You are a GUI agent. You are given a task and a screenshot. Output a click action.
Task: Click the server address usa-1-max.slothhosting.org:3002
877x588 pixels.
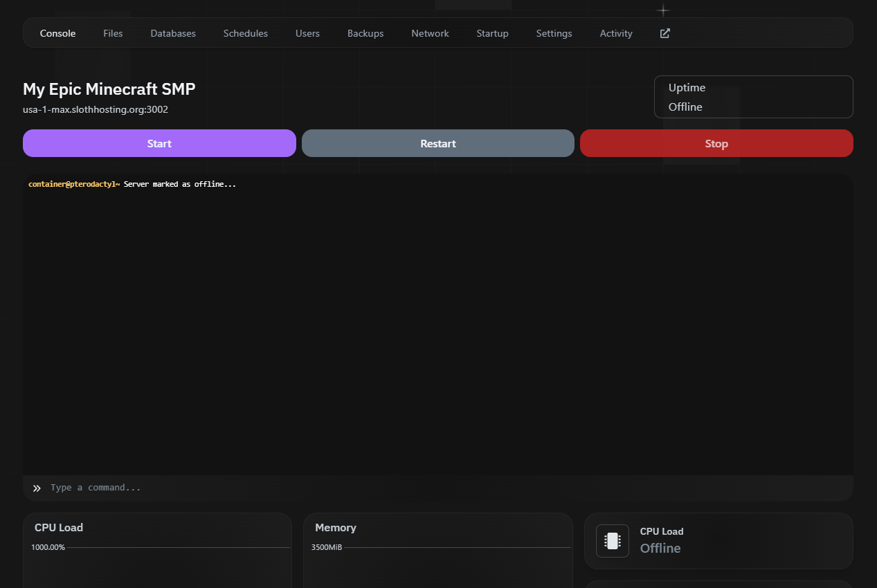(x=96, y=109)
